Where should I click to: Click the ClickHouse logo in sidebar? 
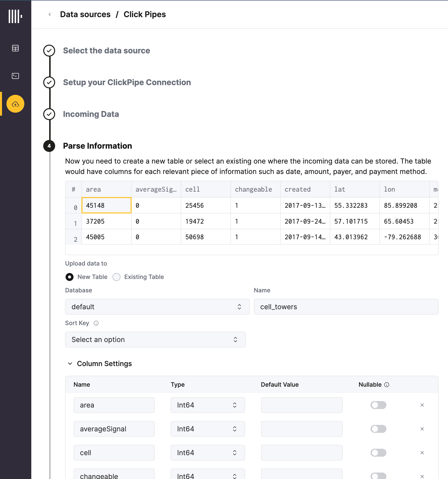tap(15, 16)
